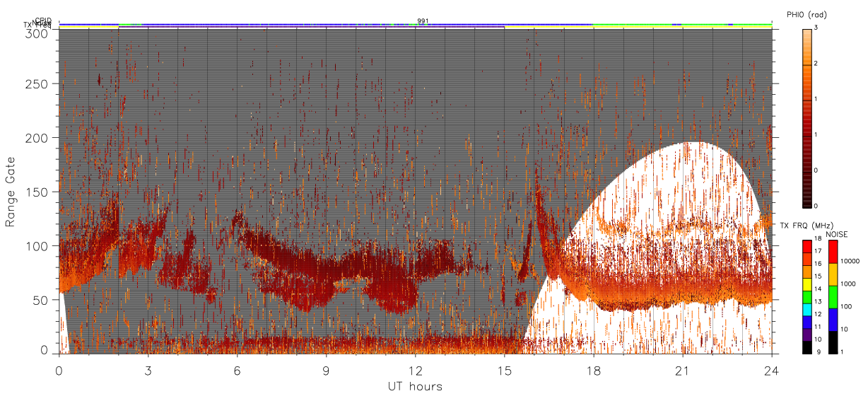The width and height of the screenshot is (868, 401).
Task: Select green TX FRQ swatch between 13 and 14
Action: [x=807, y=296]
